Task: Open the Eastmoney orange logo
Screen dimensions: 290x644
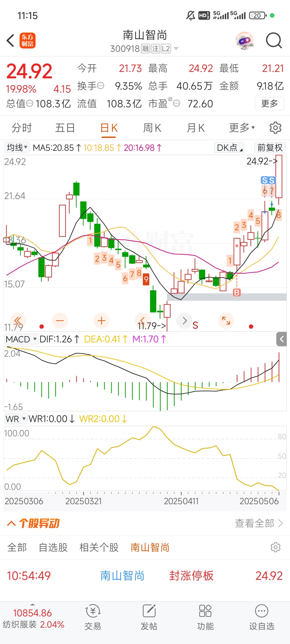Action: pyautogui.click(x=27, y=41)
